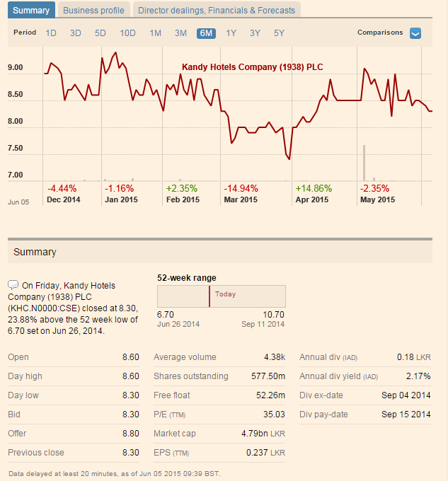This screenshot has width=448, height=481.
Task: Click the -2.35% May 2015 change
Action: [374, 188]
